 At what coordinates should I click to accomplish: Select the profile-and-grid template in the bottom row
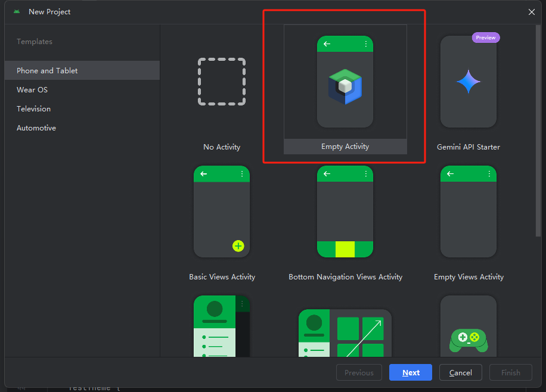click(345, 333)
